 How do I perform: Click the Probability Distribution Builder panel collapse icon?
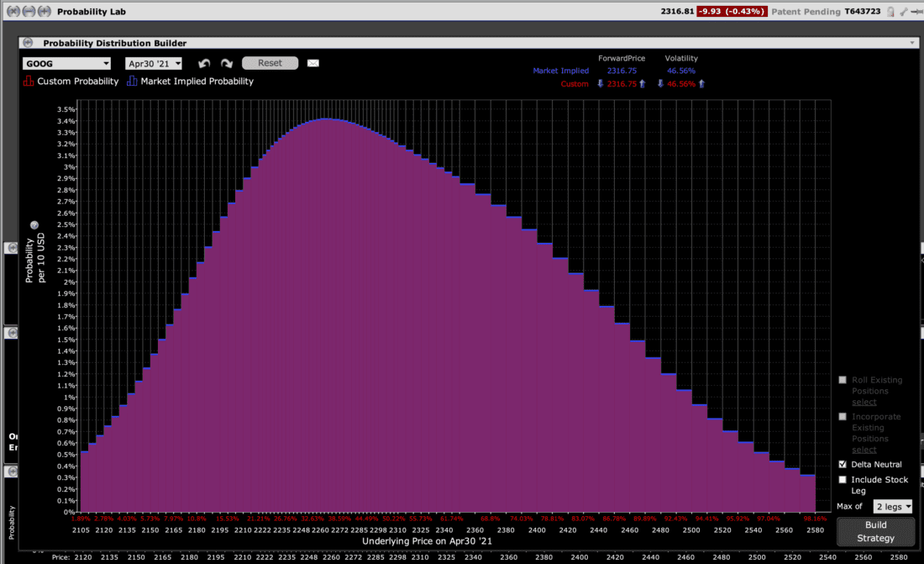click(x=27, y=43)
